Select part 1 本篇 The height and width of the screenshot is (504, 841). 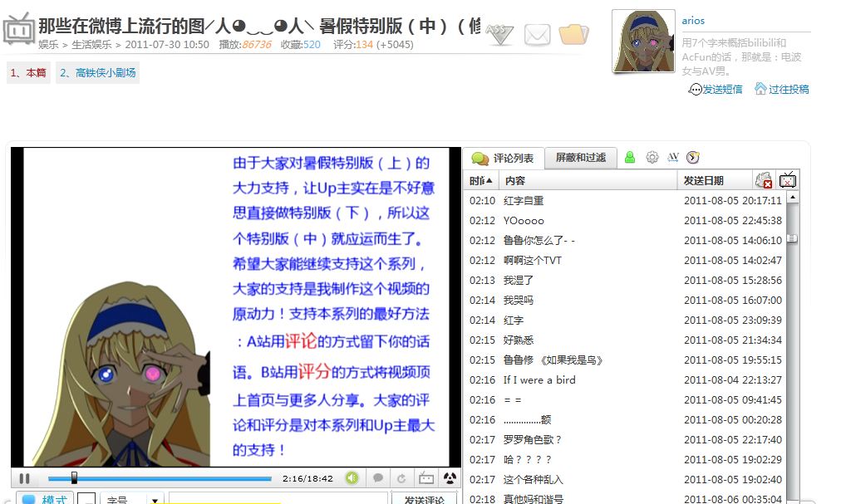tap(28, 73)
